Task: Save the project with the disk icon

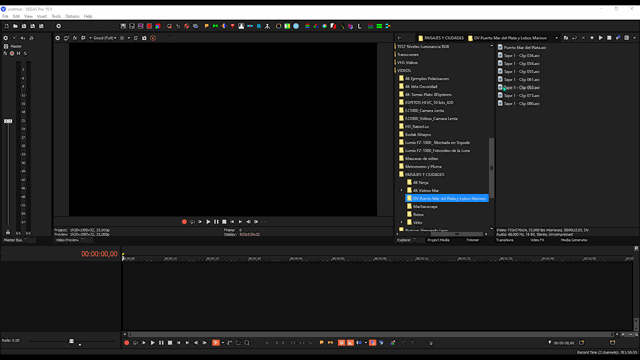Action: point(24,26)
